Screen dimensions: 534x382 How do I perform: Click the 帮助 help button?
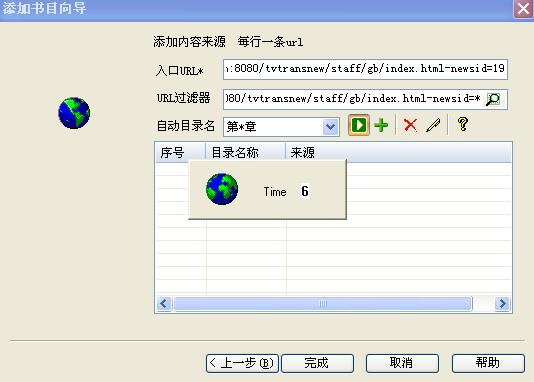[x=488, y=363]
